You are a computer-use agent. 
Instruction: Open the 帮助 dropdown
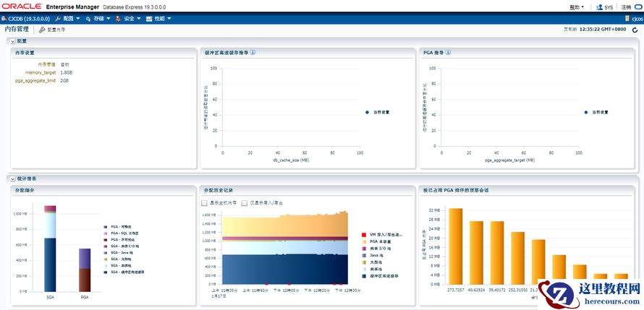(x=577, y=7)
